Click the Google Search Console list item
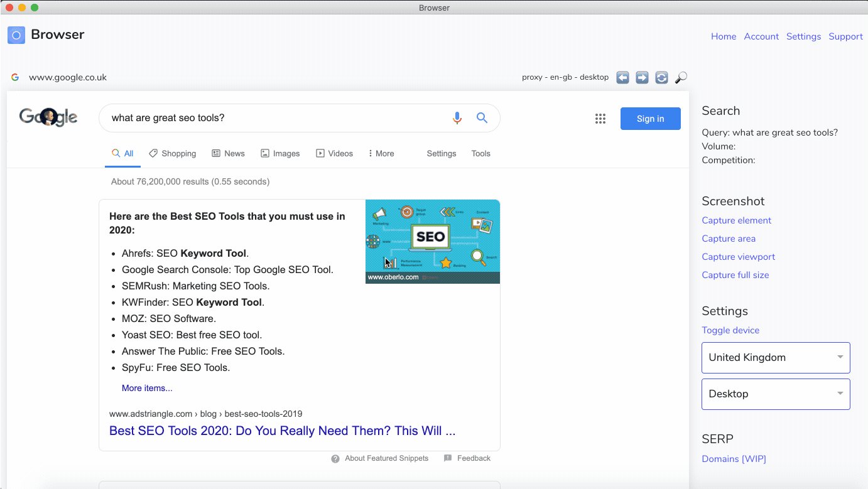The width and height of the screenshot is (868, 489). coord(227,270)
